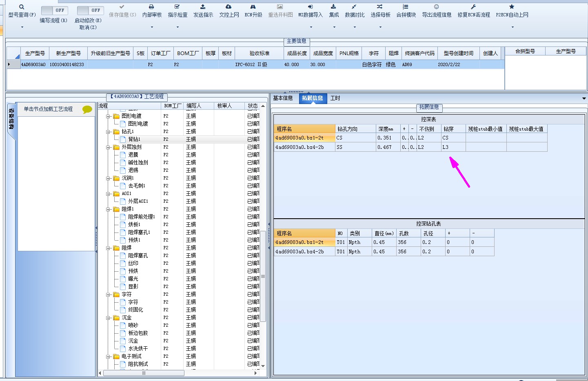
Task: Select main info row 4AD69003A0
Action: coord(255,64)
